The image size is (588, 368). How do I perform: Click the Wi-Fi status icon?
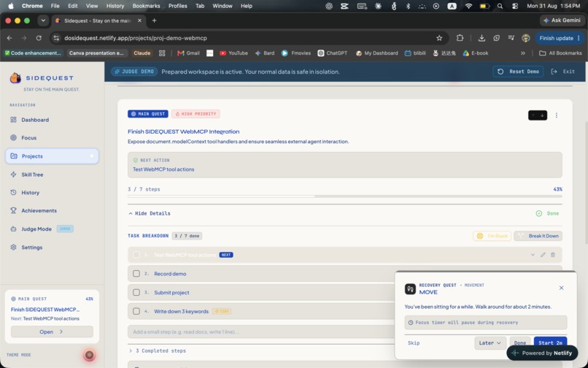[x=468, y=6]
